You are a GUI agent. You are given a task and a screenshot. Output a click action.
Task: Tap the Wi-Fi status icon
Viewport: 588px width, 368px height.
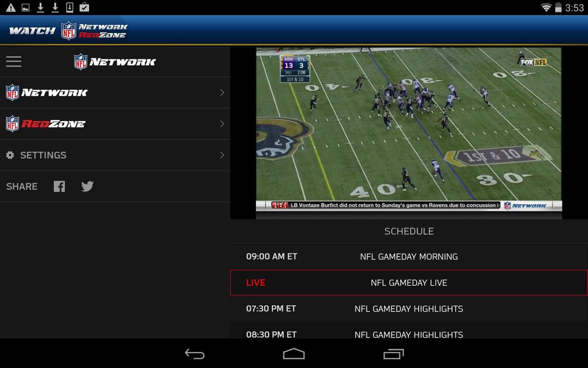(x=546, y=7)
